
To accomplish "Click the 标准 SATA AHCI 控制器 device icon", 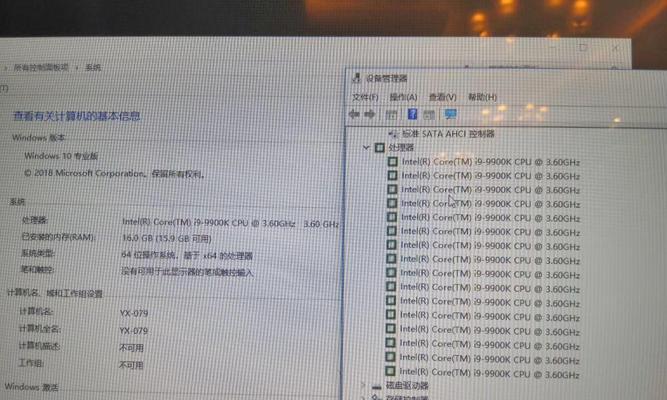I will 393,134.
